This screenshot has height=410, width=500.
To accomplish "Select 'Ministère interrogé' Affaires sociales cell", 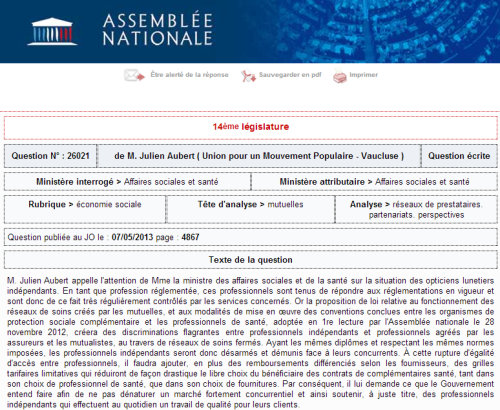I will 127,182.
